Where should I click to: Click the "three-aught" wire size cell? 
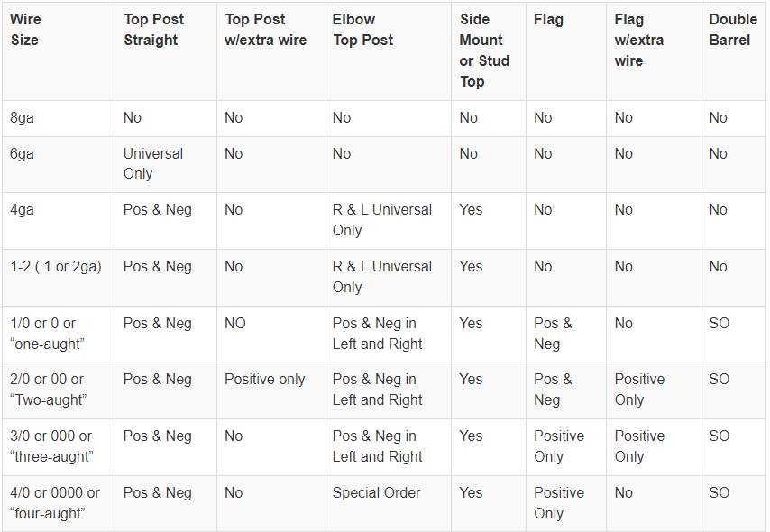pyautogui.click(x=51, y=445)
